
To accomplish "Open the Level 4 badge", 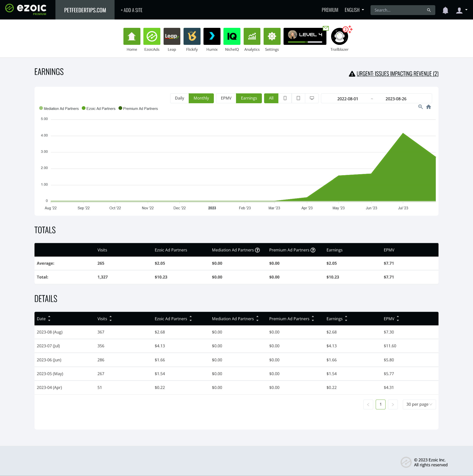I will [305, 36].
